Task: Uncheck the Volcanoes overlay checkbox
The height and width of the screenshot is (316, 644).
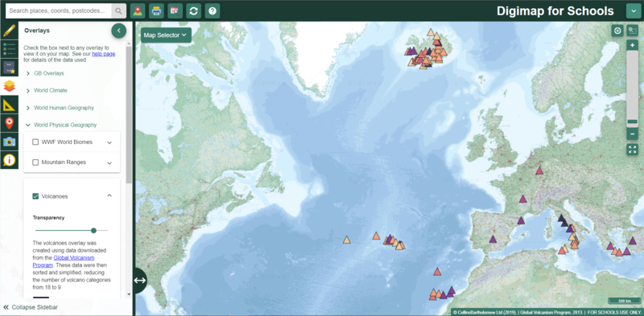Action: tap(35, 196)
